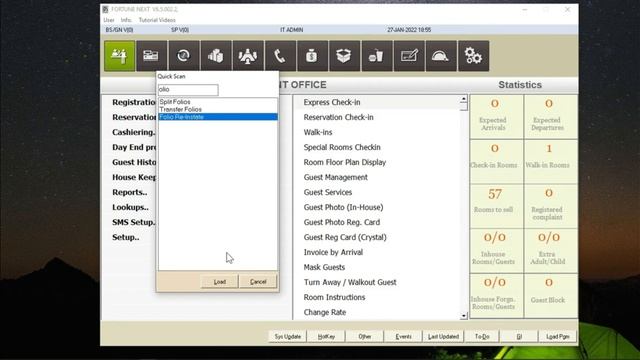
Task: Open the Cashiering menu item
Action: pyautogui.click(x=133, y=132)
